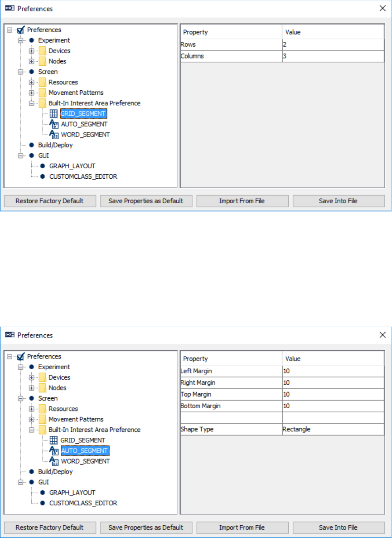
Task: Click Devices folder icon in bottom window
Action: [x=43, y=377]
